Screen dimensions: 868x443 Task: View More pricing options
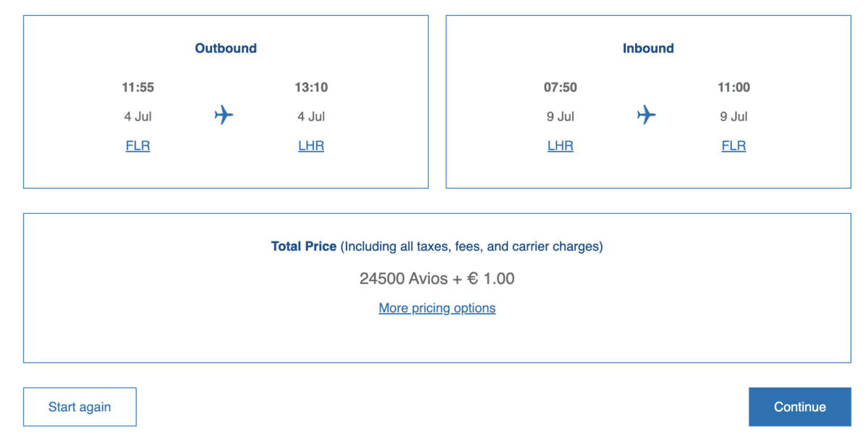(437, 308)
